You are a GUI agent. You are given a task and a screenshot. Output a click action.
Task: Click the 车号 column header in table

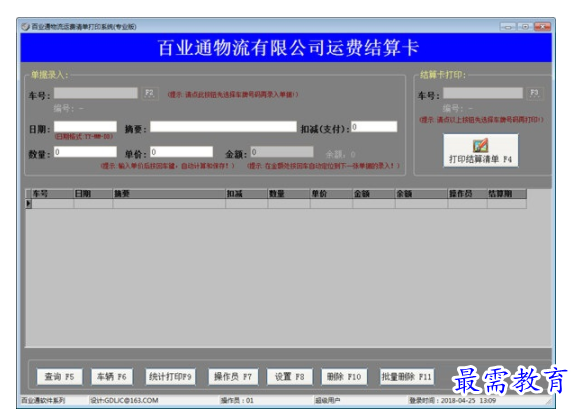coord(53,194)
